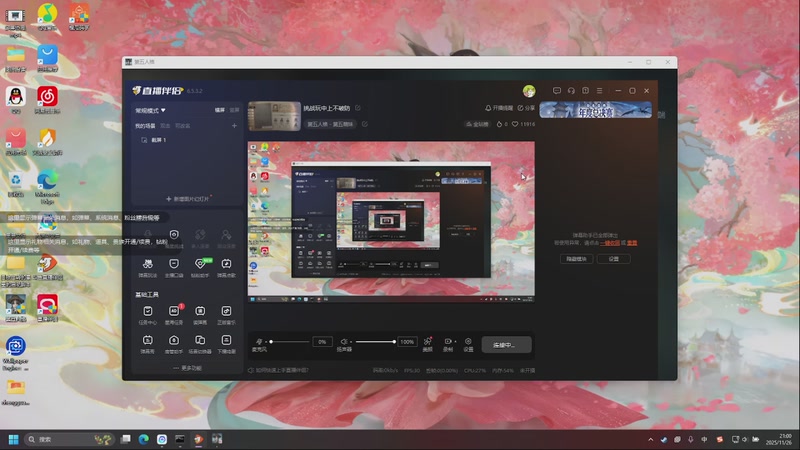800x450 pixels.
Task: Click the stream cover thumbnail
Action: pos(274,116)
